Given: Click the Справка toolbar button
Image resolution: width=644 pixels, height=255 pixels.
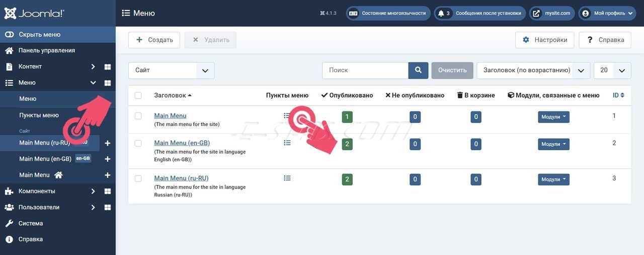Looking at the screenshot, I should (605, 40).
